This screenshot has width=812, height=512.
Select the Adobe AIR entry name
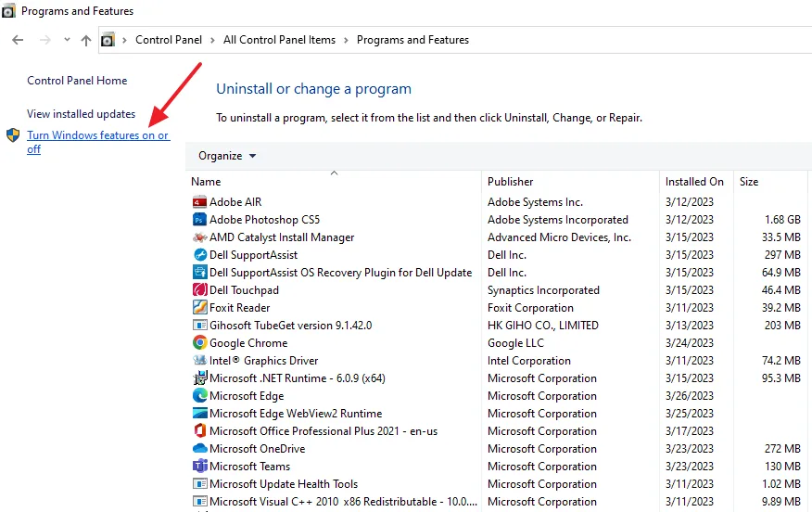point(235,202)
